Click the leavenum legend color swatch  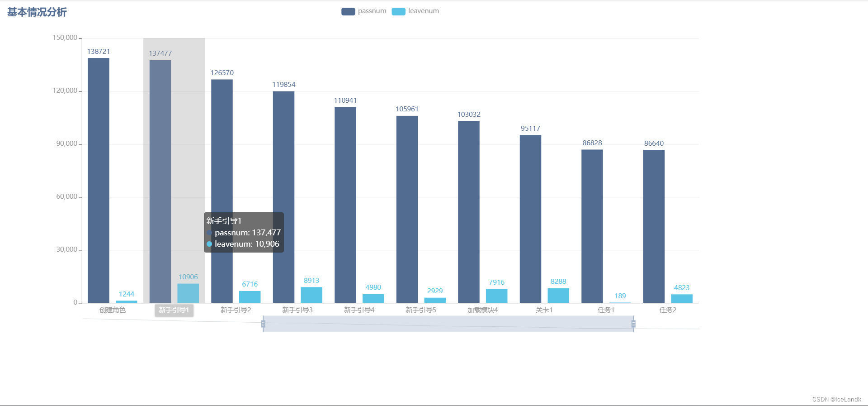point(398,11)
